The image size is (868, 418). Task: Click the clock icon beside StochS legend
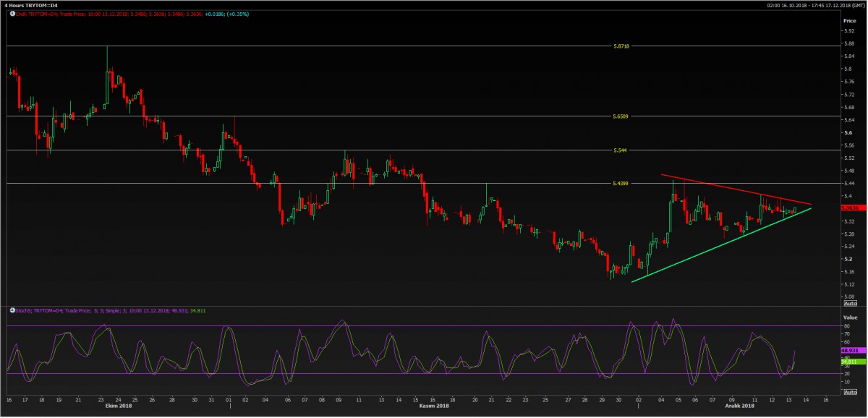[12, 310]
